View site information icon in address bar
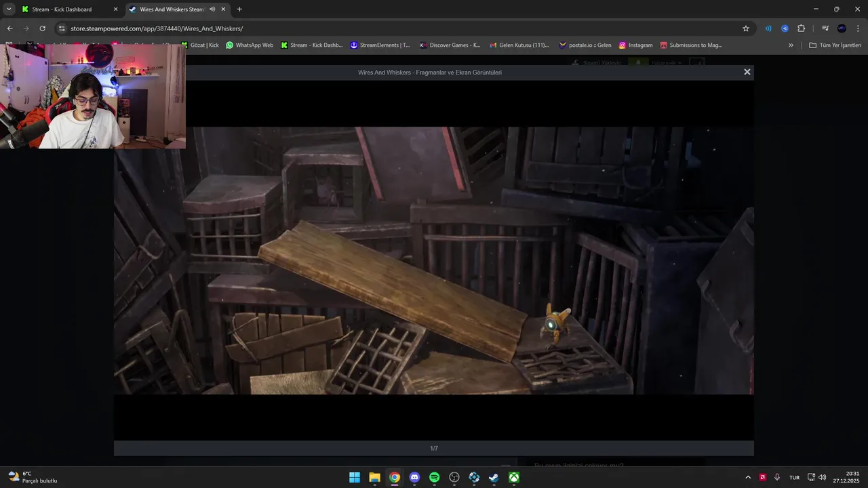The width and height of the screenshot is (868, 488). pyautogui.click(x=62, y=28)
